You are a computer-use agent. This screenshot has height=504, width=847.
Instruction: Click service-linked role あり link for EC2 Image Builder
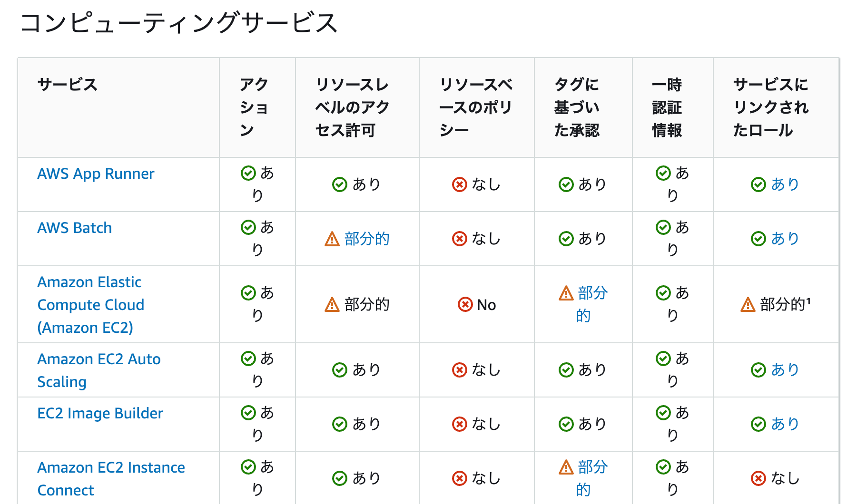[785, 424]
